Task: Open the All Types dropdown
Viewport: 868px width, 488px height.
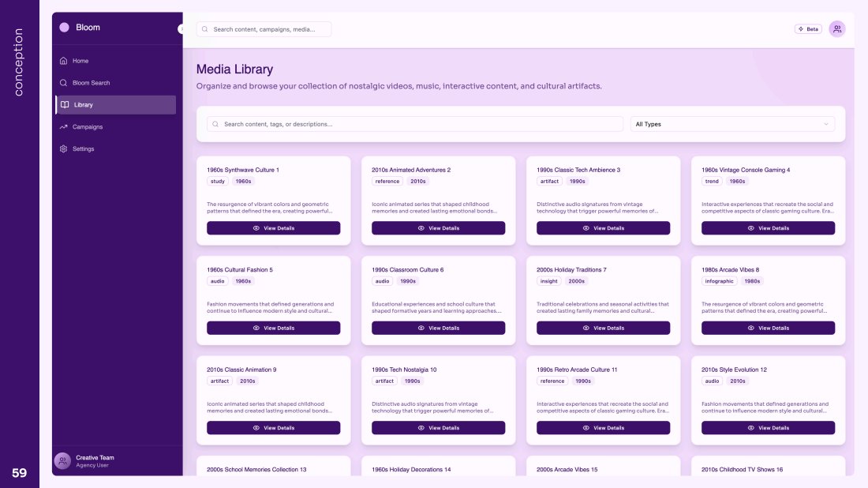Action: point(732,124)
